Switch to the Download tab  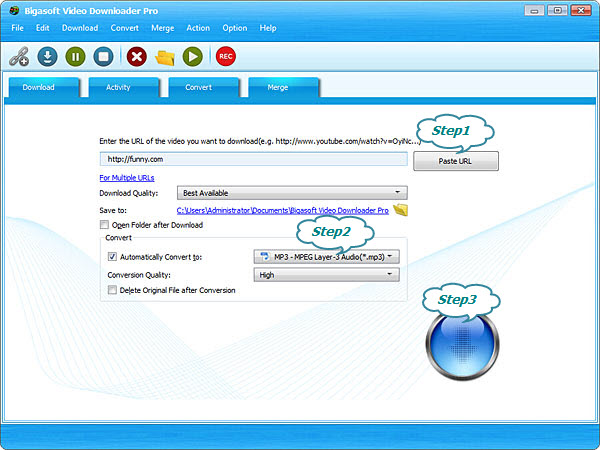[44, 87]
